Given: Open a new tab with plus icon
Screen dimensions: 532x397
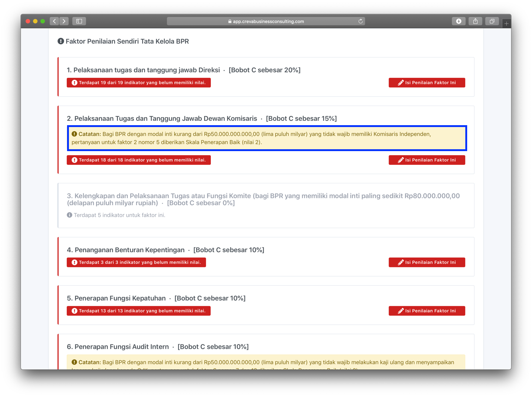Looking at the screenshot, I should coord(506,24).
